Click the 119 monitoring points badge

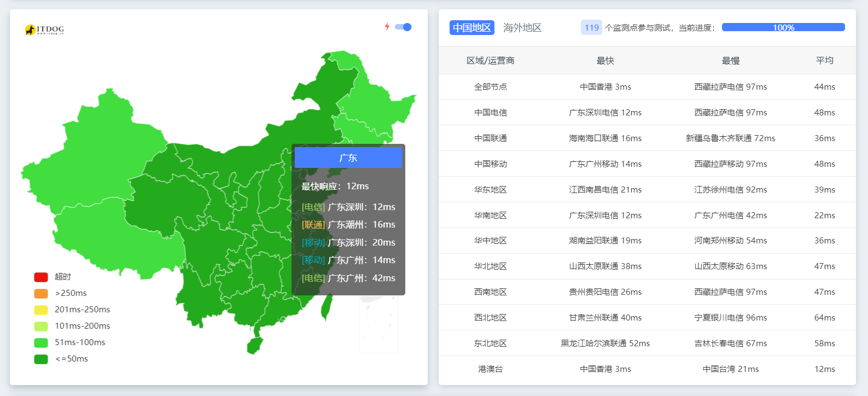(x=591, y=28)
